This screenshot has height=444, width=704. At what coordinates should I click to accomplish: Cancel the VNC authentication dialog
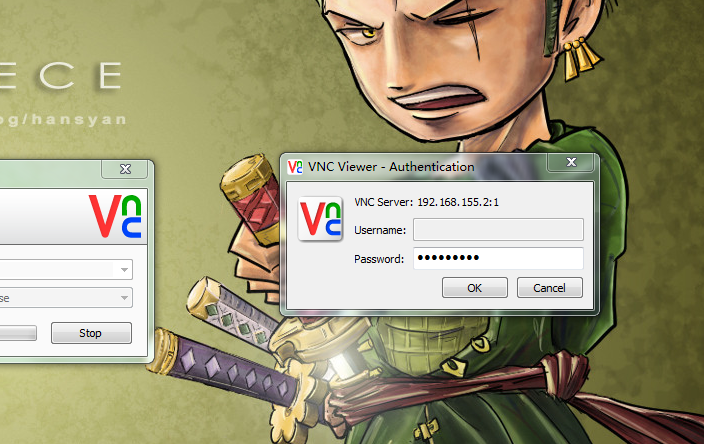550,287
